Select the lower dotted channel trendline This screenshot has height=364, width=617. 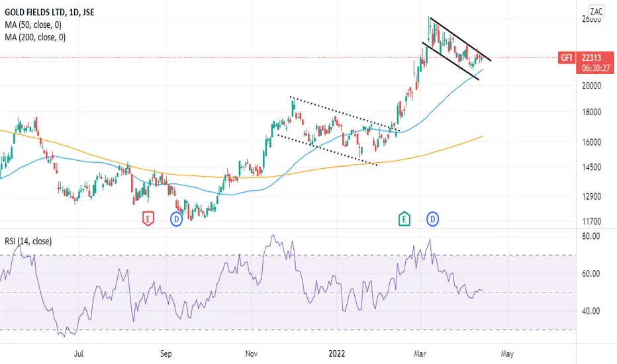[x=327, y=150]
